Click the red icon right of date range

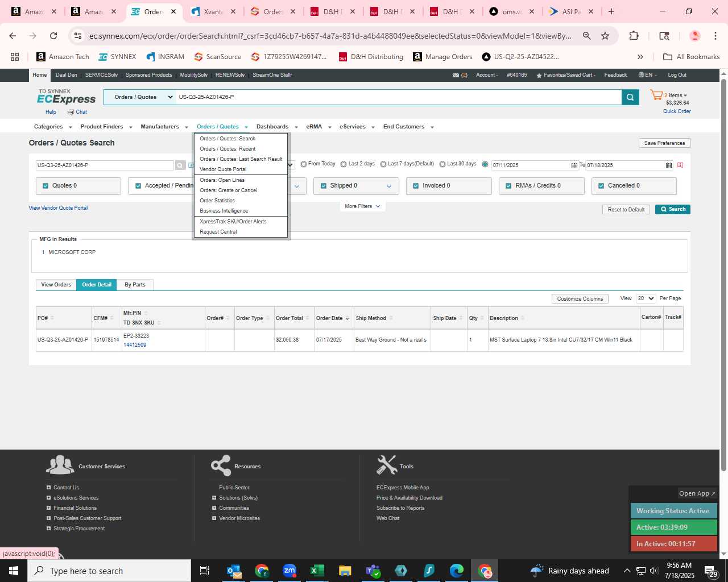[680, 165]
